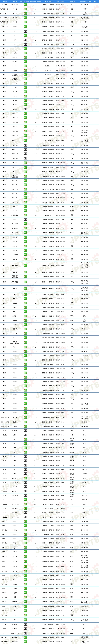Click petrol icon in STILO MULTI WAGON row
99x644 pixels.
coord(25,342)
